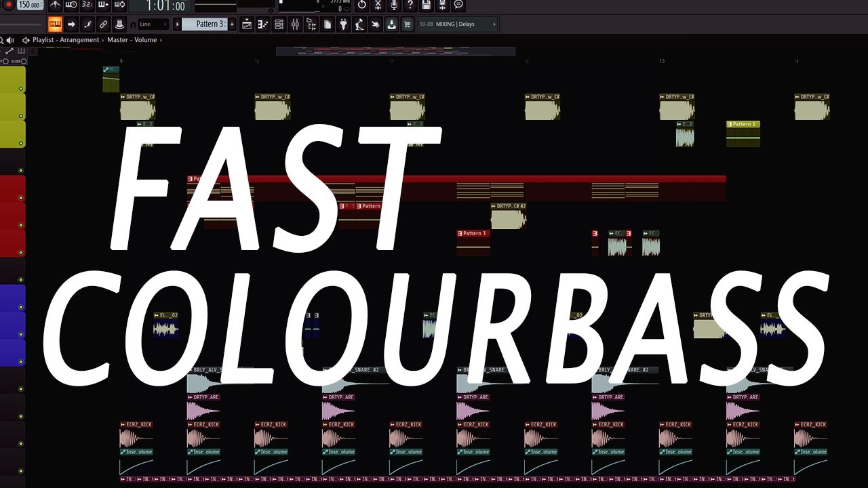Select the automation tool above track headers
868x488 pixels.
pos(9,51)
